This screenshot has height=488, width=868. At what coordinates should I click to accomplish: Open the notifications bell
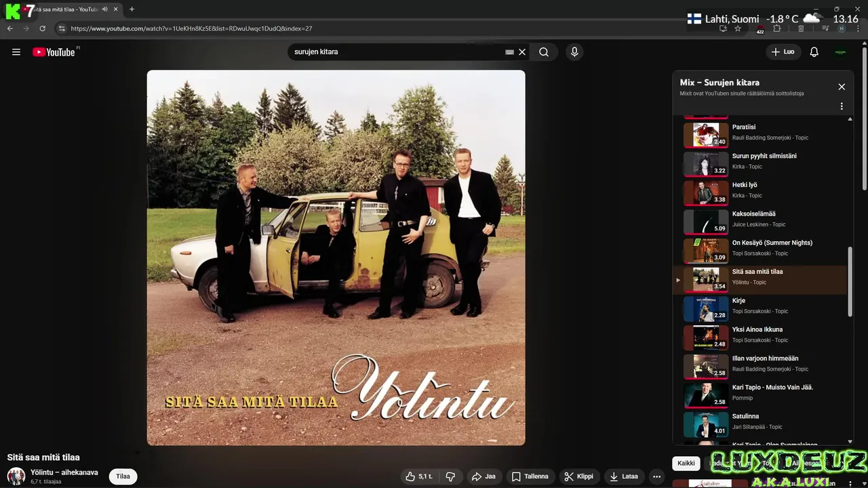click(x=814, y=52)
